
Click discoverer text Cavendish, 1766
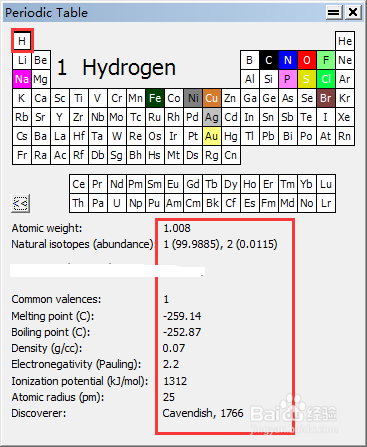[x=203, y=413]
